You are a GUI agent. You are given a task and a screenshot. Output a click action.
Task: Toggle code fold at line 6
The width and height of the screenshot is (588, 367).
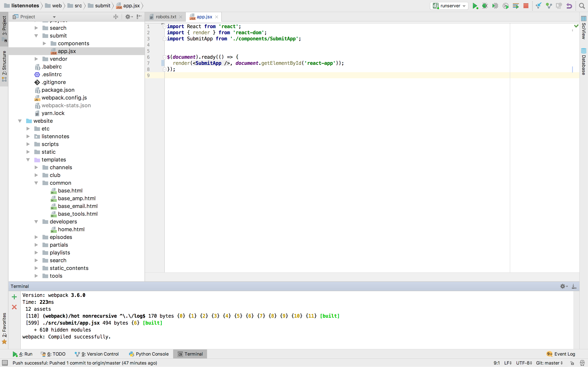point(165,57)
